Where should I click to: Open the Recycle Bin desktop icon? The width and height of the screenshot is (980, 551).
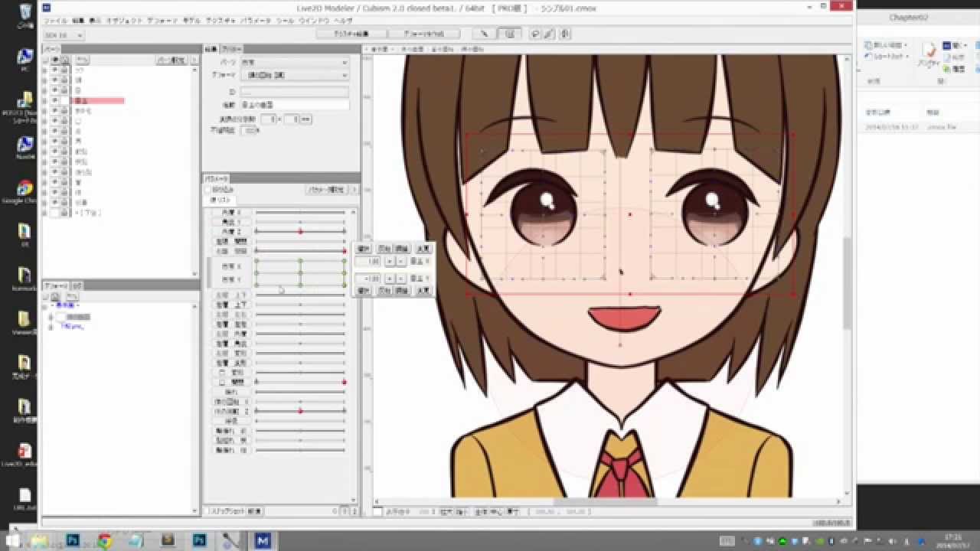pyautogui.click(x=24, y=14)
